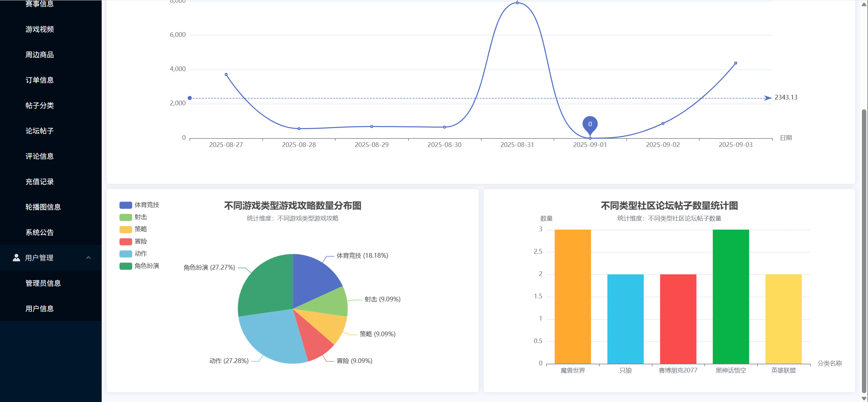Screen dimensions: 868x402
Task: Go to 订单信息 page
Action: 40,80
